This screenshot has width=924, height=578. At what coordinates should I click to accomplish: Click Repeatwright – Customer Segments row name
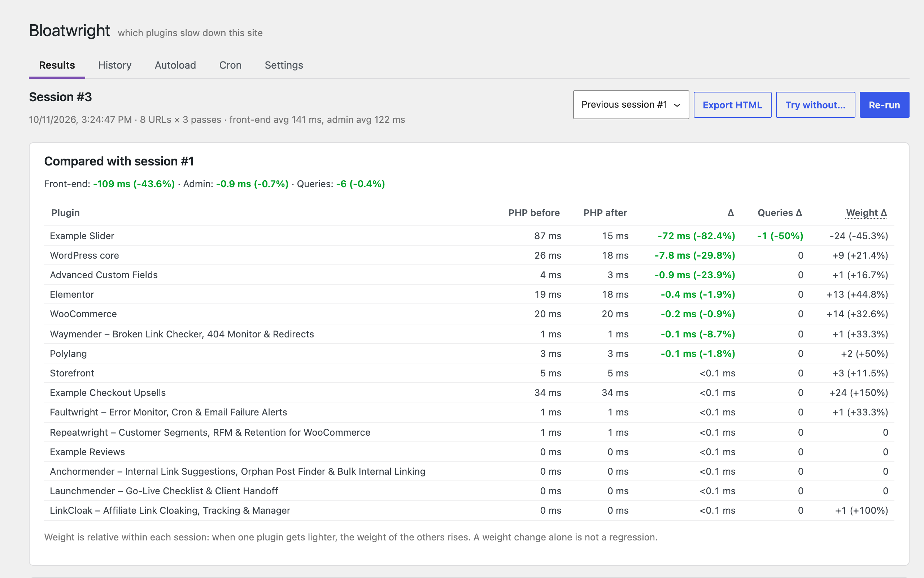click(210, 432)
